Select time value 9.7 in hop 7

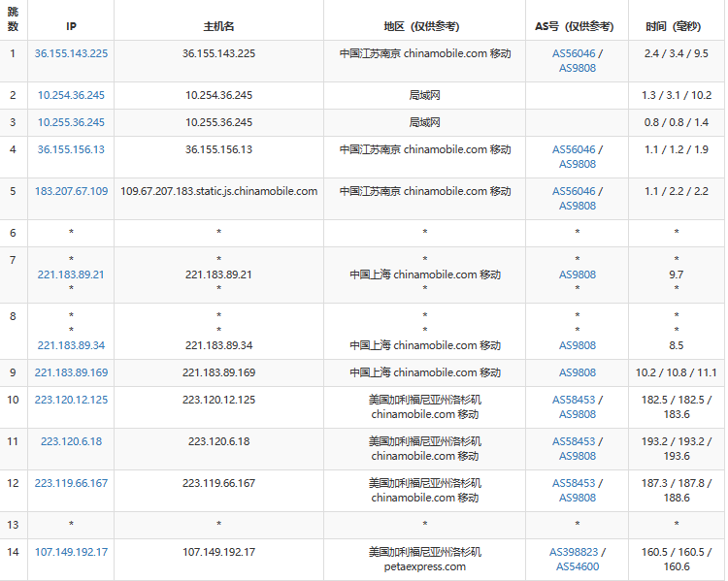coord(677,274)
